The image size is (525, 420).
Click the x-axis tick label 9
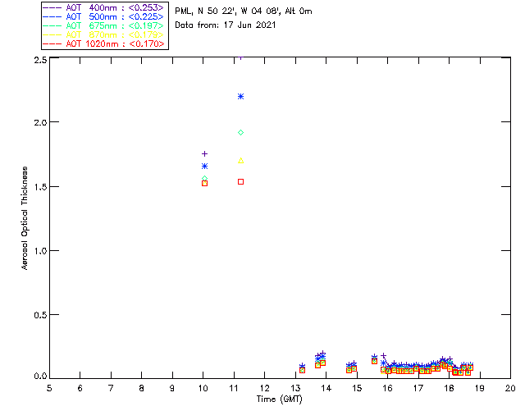172,388
